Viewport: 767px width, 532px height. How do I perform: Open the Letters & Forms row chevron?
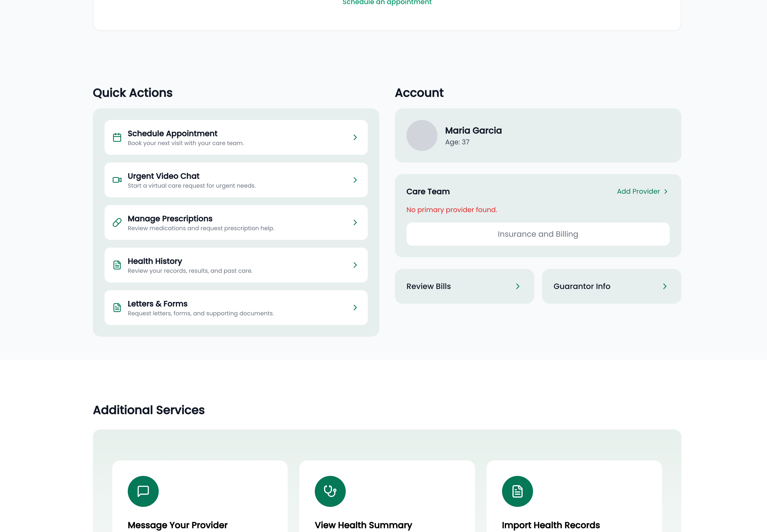tap(355, 308)
